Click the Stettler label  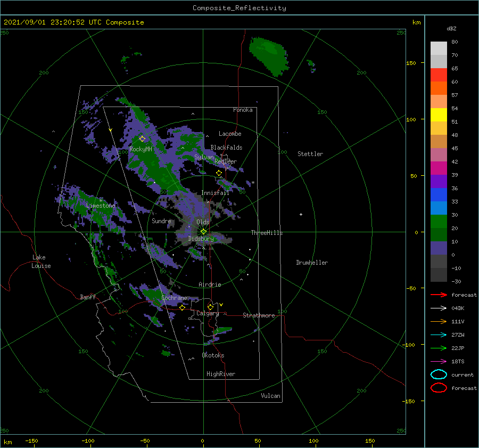pos(310,154)
